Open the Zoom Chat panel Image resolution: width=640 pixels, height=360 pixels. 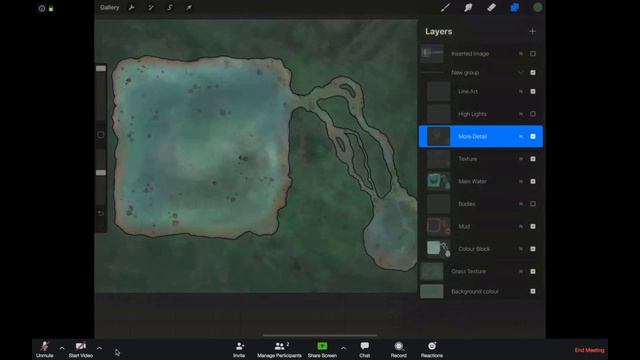point(364,350)
